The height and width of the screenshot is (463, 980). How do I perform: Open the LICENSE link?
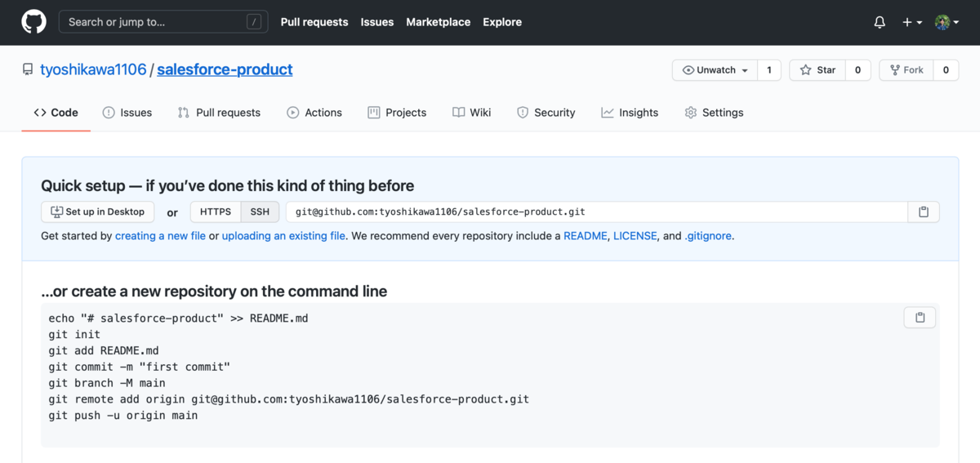pos(635,236)
